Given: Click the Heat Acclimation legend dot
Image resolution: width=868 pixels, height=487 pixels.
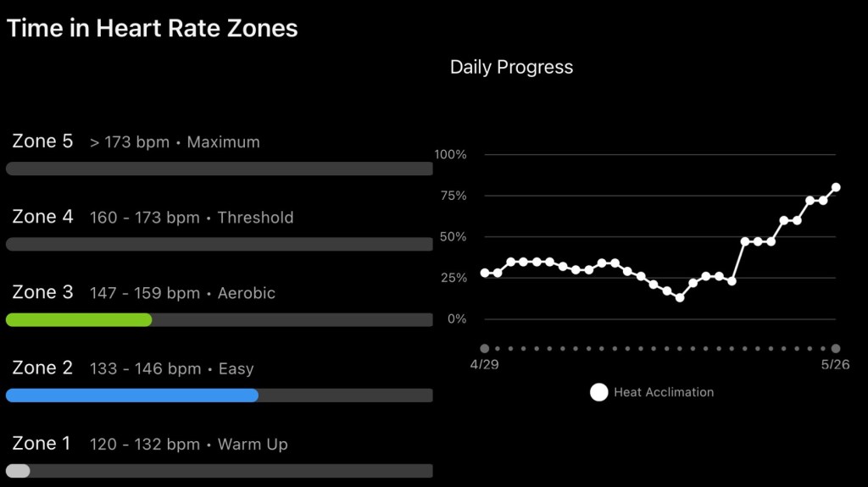Looking at the screenshot, I should [x=599, y=392].
